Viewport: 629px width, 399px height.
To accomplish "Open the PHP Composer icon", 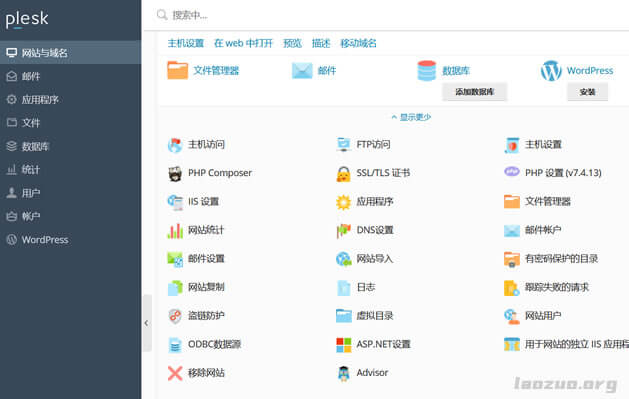I will pos(175,173).
